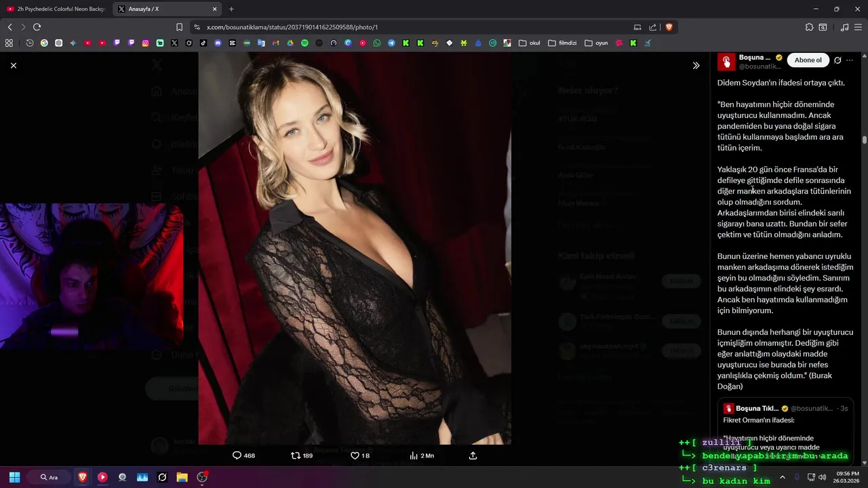Open the ChatGPT bookmark
Image resolution: width=868 pixels, height=488 pixels.
coord(59,43)
